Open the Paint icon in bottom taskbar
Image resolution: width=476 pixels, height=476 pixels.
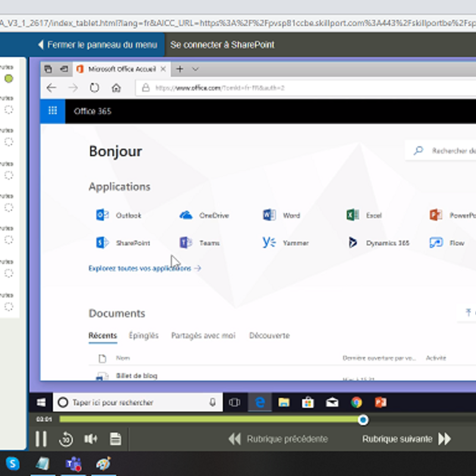point(104,464)
